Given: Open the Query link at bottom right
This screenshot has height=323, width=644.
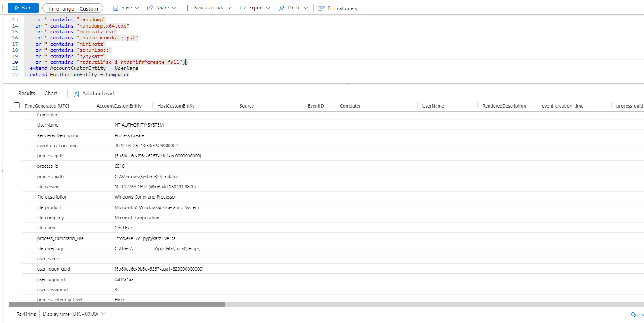Looking at the screenshot, I should point(637,315).
